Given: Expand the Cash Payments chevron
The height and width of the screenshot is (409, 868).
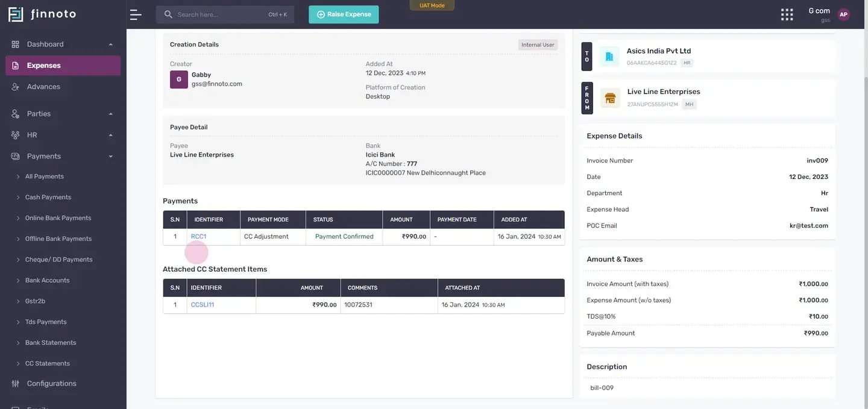Looking at the screenshot, I should pyautogui.click(x=18, y=198).
